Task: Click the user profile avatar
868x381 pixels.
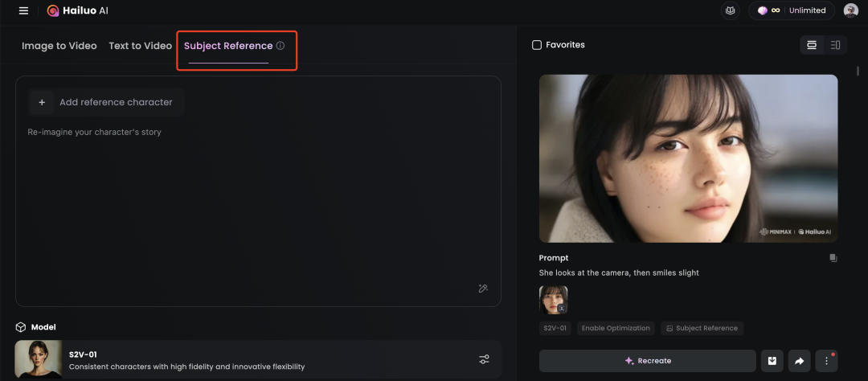Action: coord(850,10)
